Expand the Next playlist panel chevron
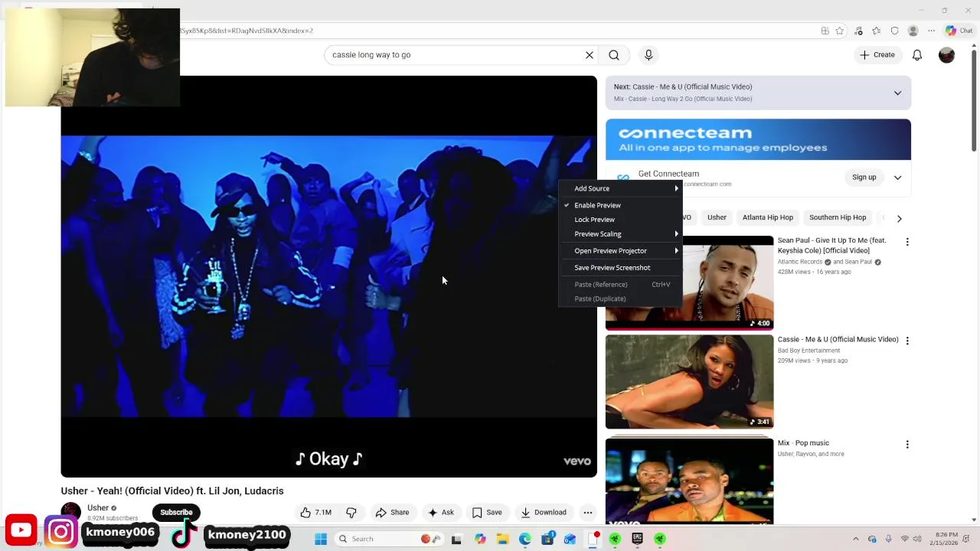980x551 pixels. coord(897,93)
